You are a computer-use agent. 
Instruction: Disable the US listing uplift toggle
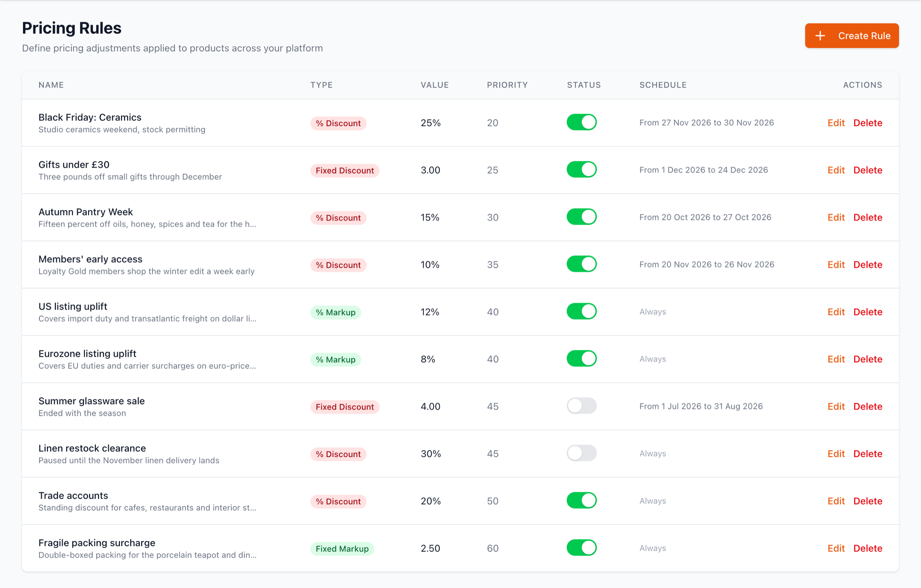(x=581, y=311)
